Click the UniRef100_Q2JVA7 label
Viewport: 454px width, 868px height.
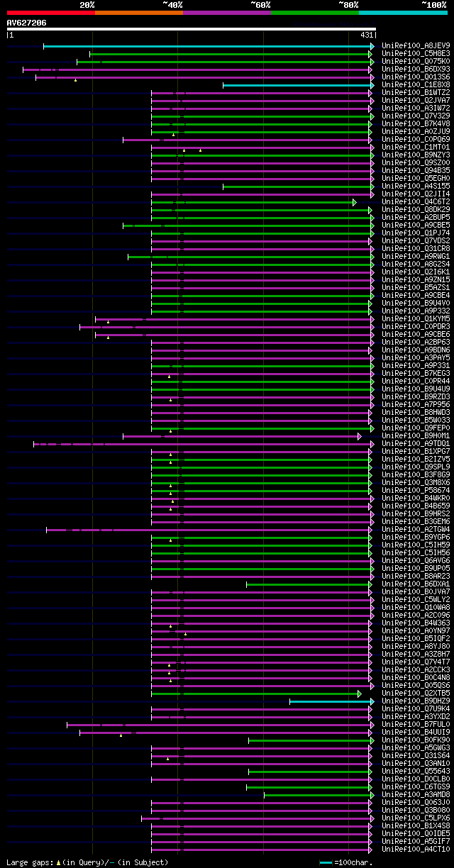pos(416,101)
